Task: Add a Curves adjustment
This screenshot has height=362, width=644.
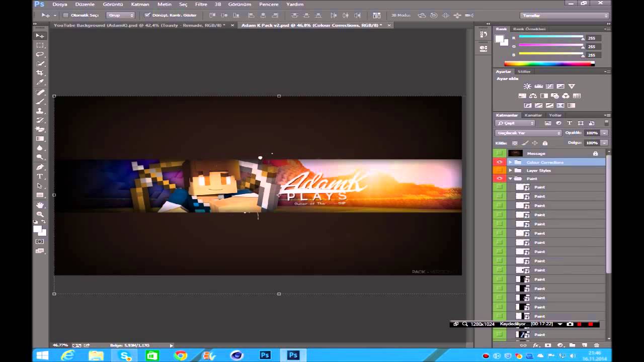Action: pos(549,86)
